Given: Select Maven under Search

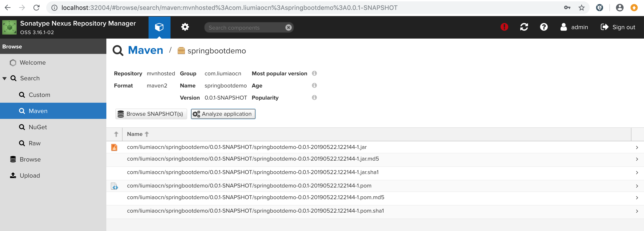Looking at the screenshot, I should (x=38, y=111).
